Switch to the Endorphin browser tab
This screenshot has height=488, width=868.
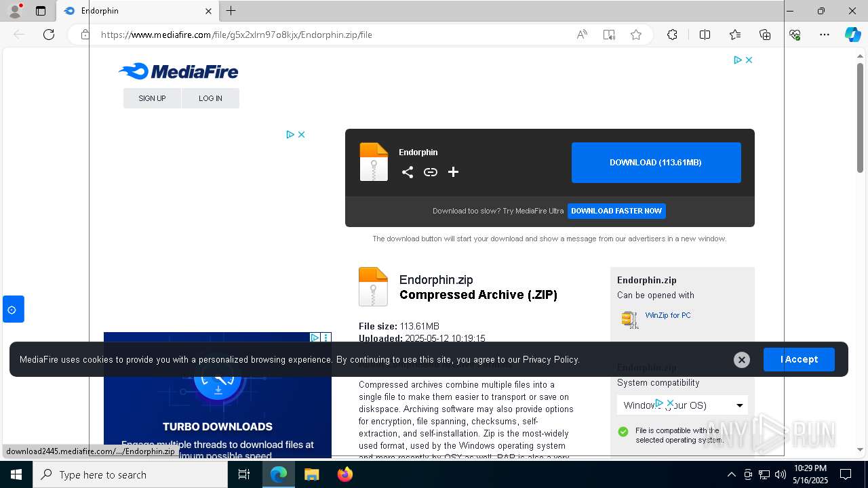tap(138, 11)
